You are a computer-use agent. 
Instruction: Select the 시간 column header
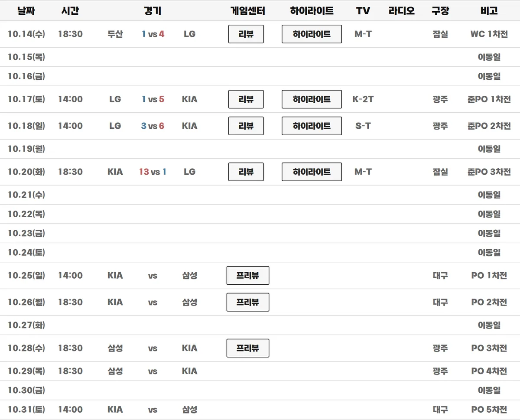click(70, 11)
